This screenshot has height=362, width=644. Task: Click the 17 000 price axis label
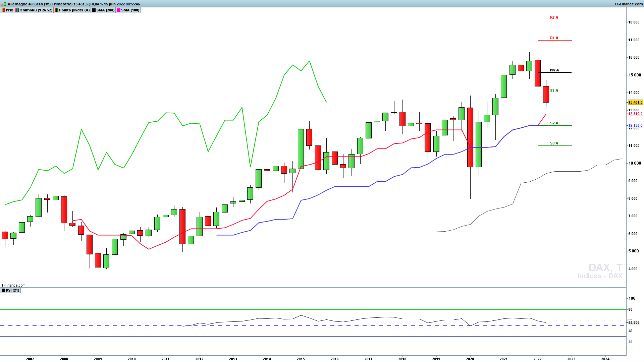(634, 40)
